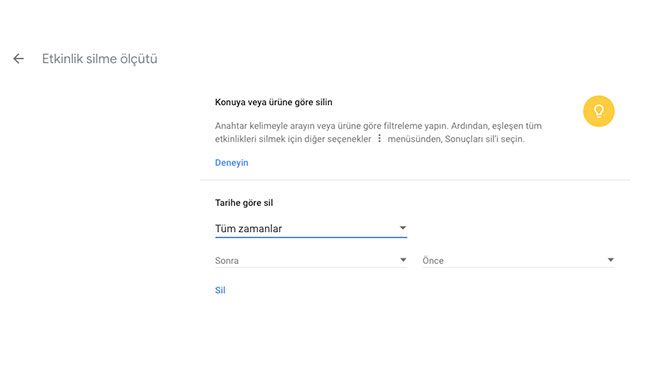Open the Tüm zamanlar date range dropdown
Viewport: 660px width, 371px height.
(x=311, y=229)
